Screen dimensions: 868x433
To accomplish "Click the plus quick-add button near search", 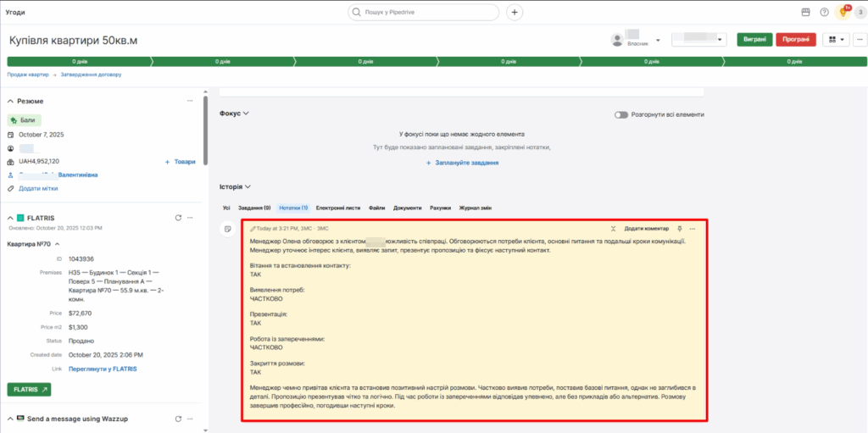I will 515,12.
